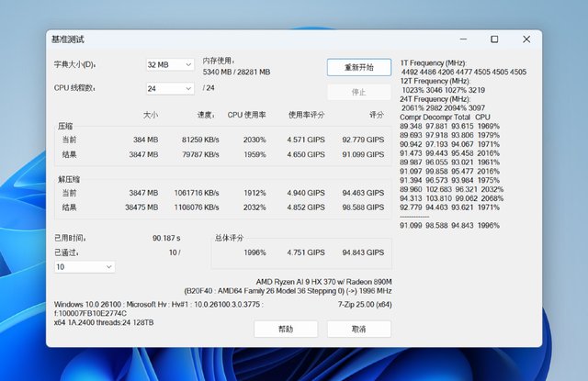Click decompression current speed 1061716 KB/s
Viewport: 588px width, 381px height.
(x=197, y=193)
